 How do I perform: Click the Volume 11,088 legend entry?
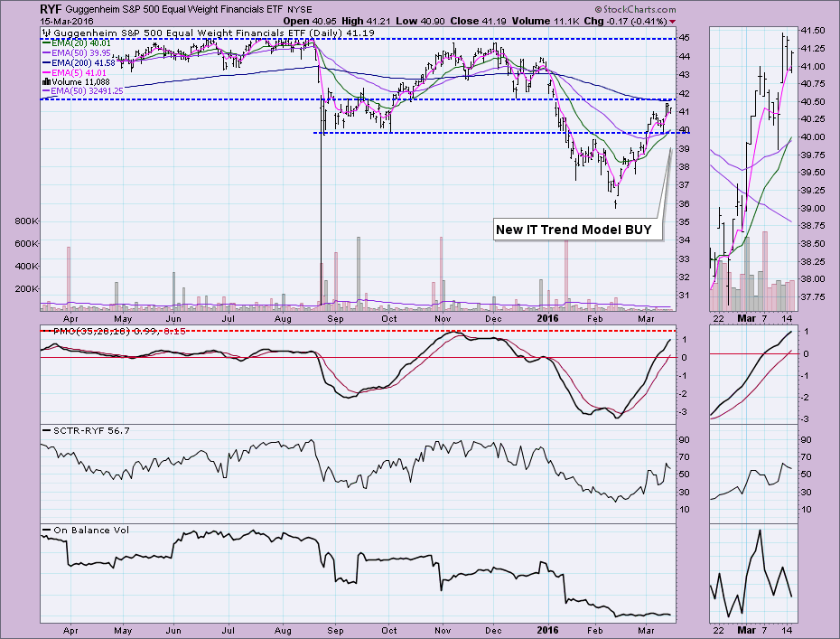tap(76, 82)
